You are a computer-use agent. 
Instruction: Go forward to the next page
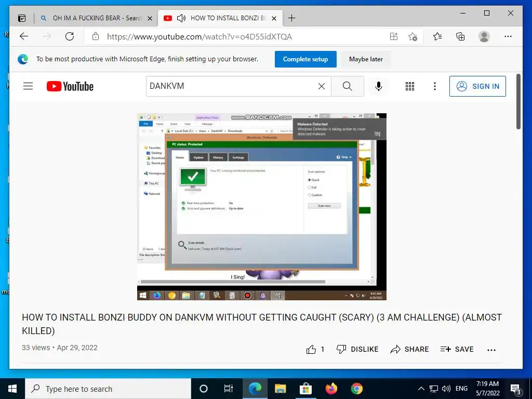[x=47, y=36]
